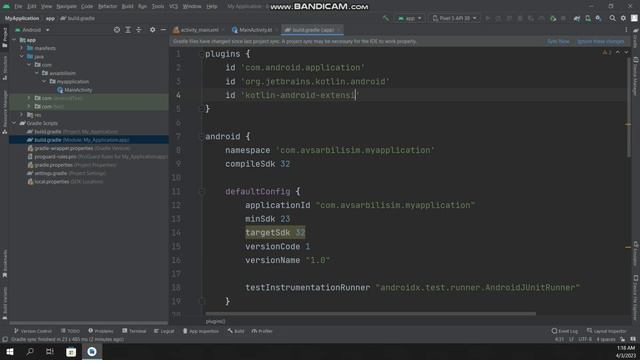This screenshot has width=640, height=360.
Task: Toggle the Project side panel tab
Action: 4,38
